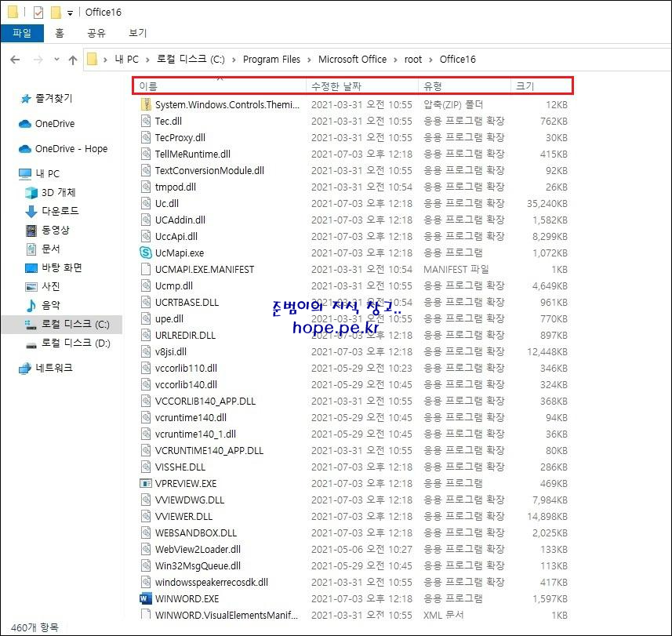Select 즐겨찾기 in the navigation pane
This screenshot has width=672, height=636.
pyautogui.click(x=53, y=99)
